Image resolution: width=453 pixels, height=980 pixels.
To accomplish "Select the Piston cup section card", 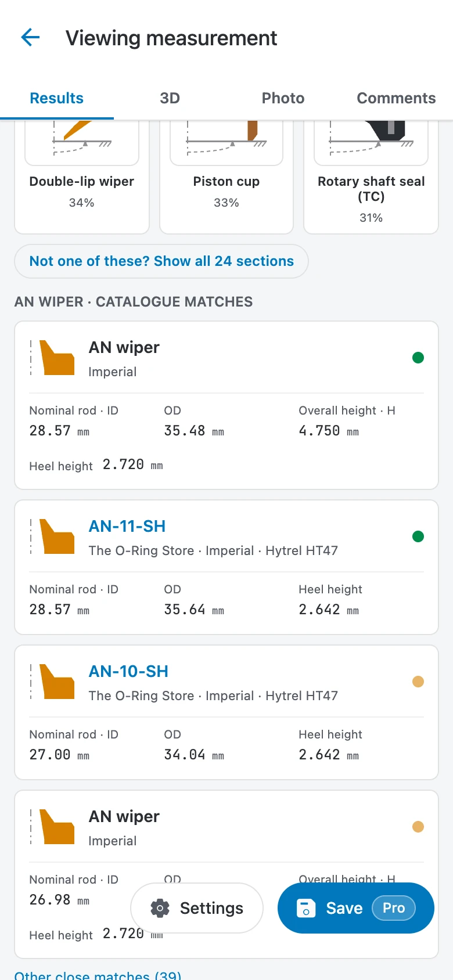I will pyautogui.click(x=227, y=177).
